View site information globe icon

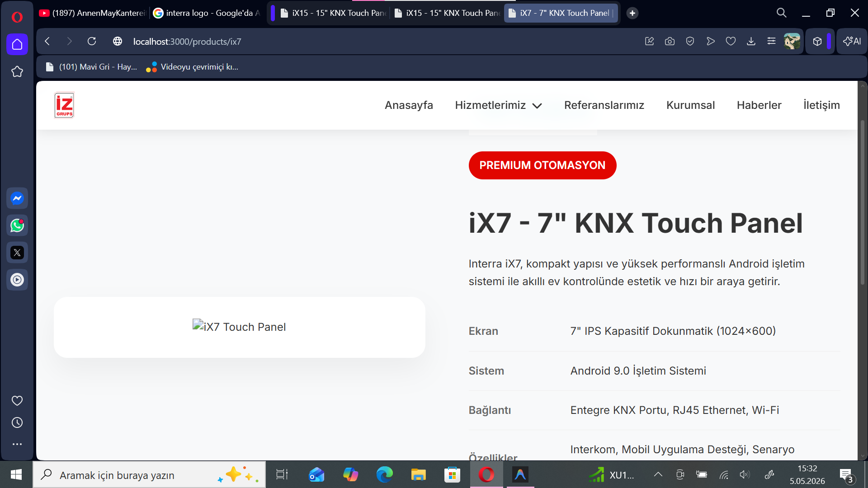coord(118,42)
